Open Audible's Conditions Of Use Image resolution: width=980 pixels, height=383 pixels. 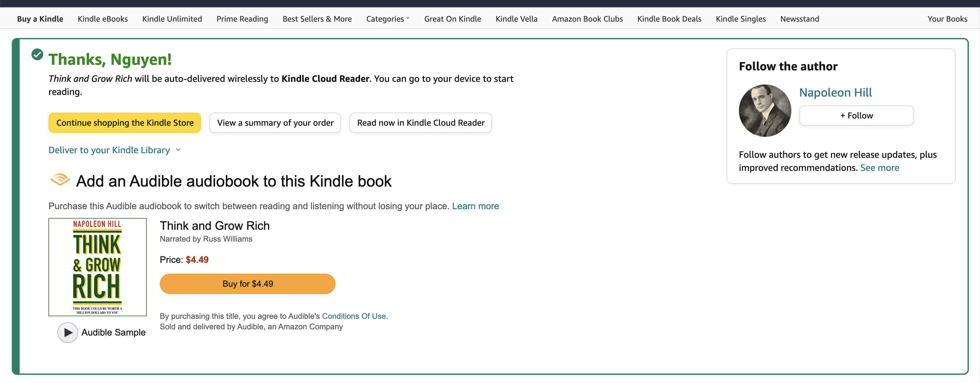(x=354, y=316)
